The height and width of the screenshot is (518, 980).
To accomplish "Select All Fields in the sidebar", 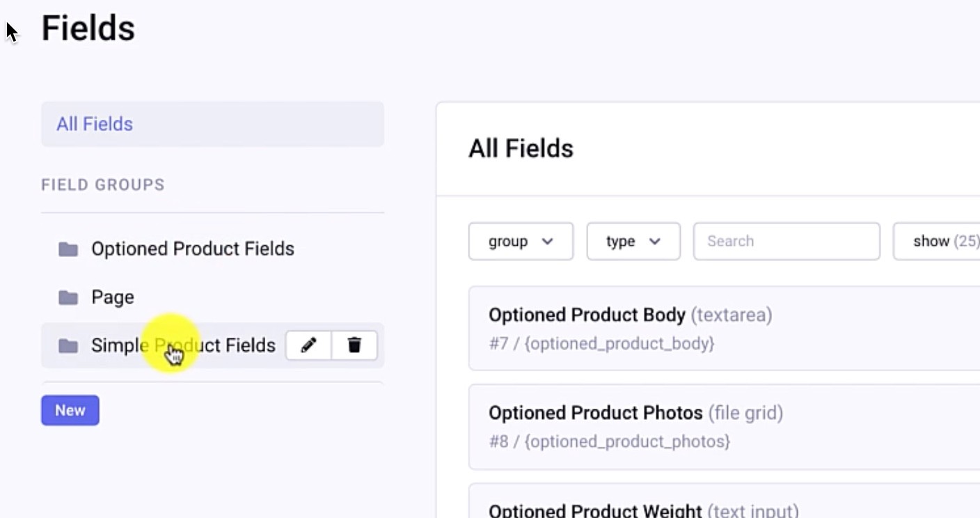I will tap(94, 123).
